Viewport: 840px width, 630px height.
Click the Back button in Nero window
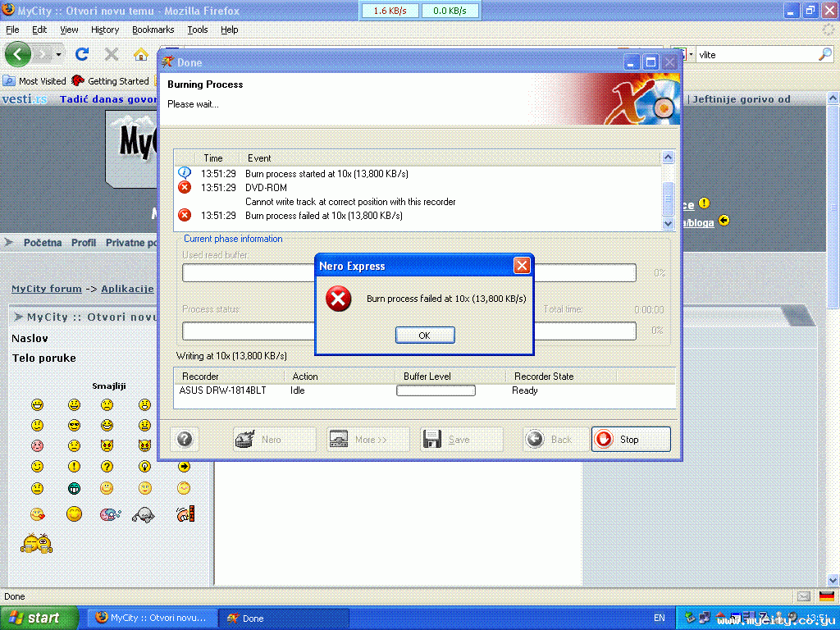coord(555,440)
